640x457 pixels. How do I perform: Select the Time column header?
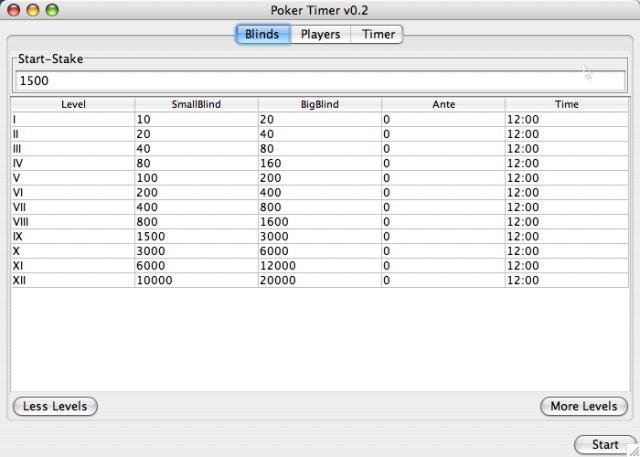pos(567,104)
